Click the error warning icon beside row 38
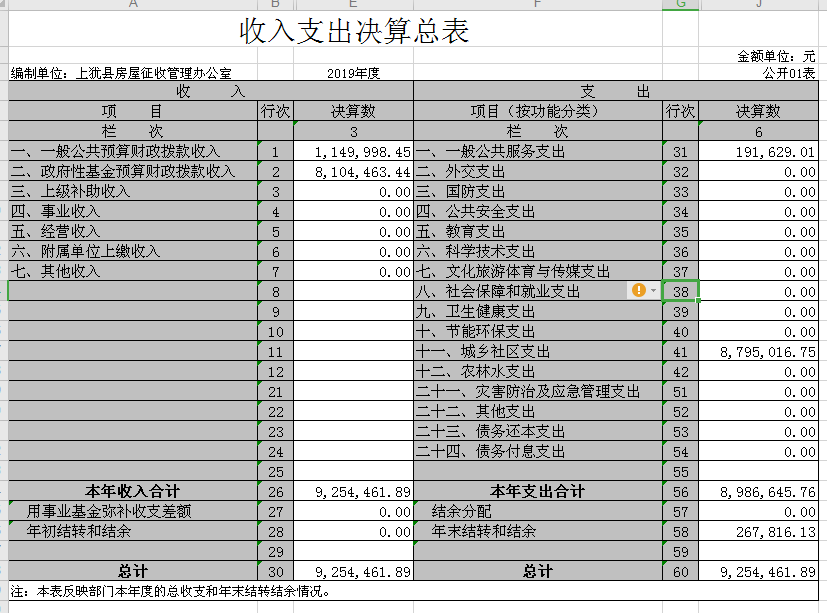The width and height of the screenshot is (827, 613). [638, 290]
